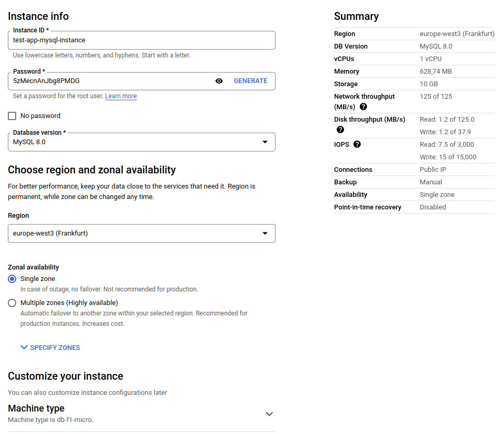The image size is (504, 434).
Task: Select the Single zone radio button
Action: pos(12,278)
